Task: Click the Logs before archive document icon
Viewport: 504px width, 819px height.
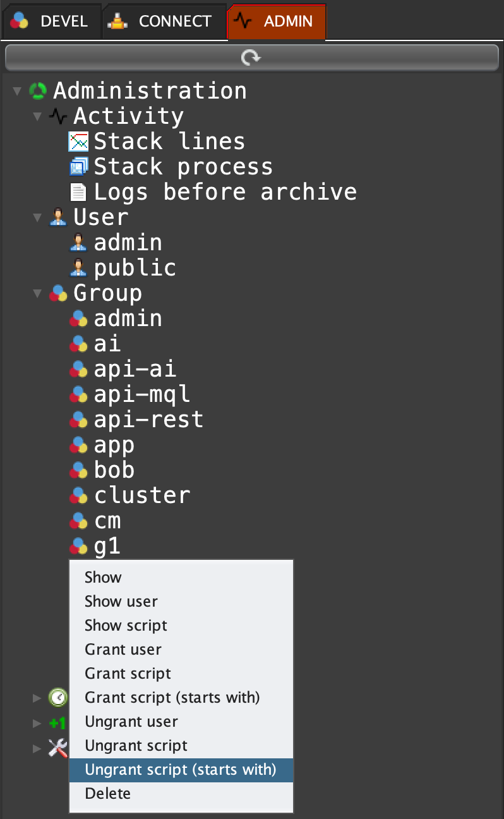Action: point(78,192)
